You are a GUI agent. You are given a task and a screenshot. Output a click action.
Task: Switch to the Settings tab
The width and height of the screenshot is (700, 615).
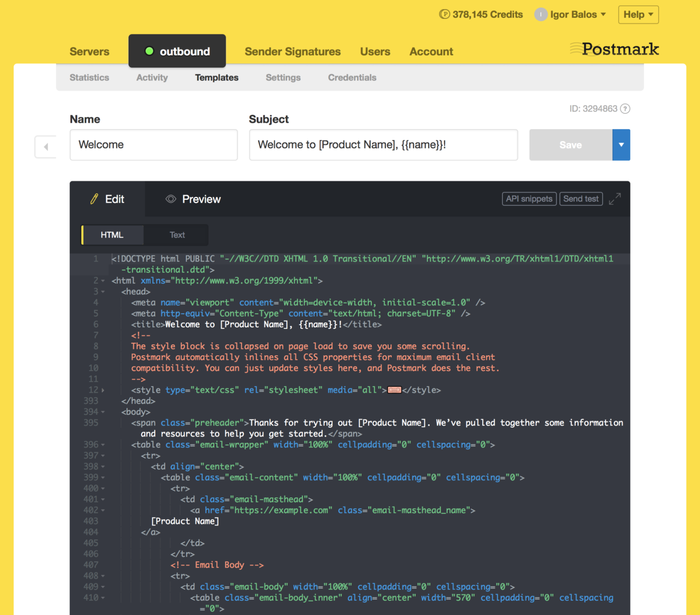pos(283,77)
